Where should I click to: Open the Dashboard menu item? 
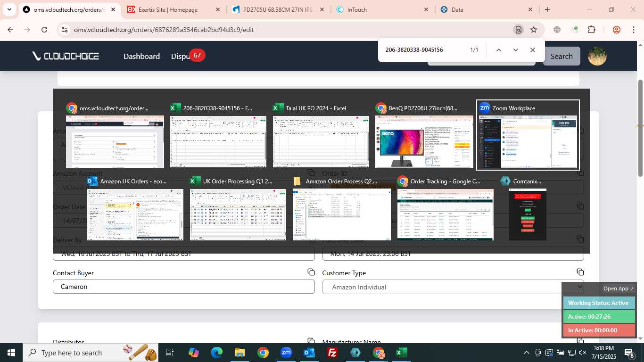(141, 56)
